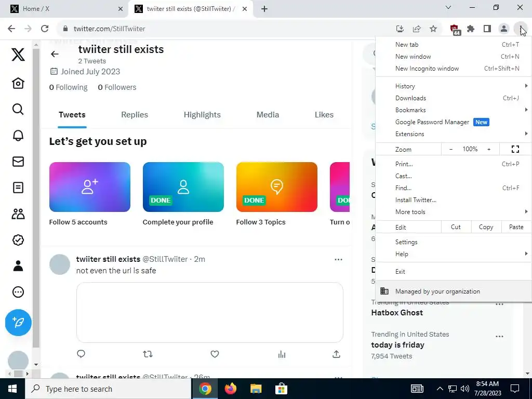The width and height of the screenshot is (532, 399).
Task: Open options for 'today is friday' trend
Action: tap(499, 337)
